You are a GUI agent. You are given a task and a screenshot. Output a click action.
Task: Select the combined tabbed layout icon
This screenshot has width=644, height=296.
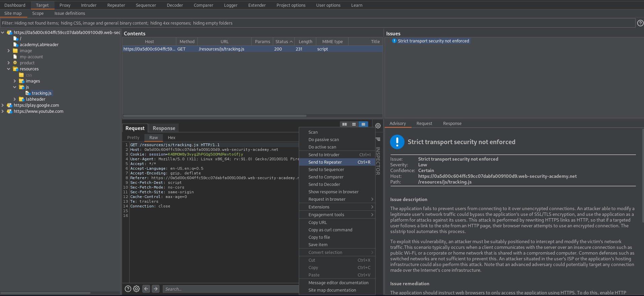(363, 124)
